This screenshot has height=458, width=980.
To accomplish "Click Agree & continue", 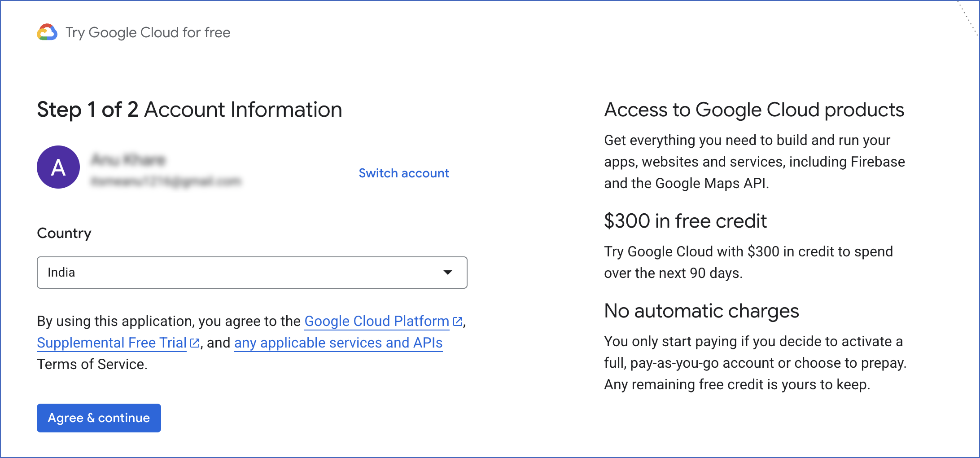I will 99,418.
